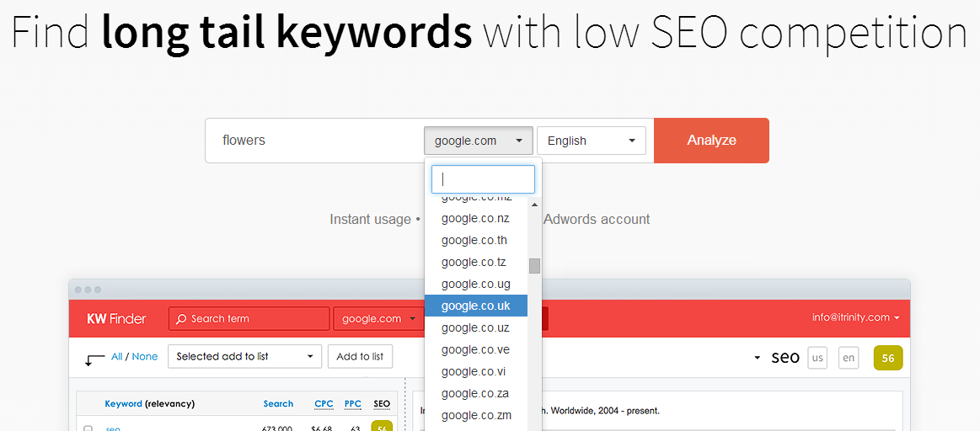Select google.co.zm entry

[x=475, y=415]
